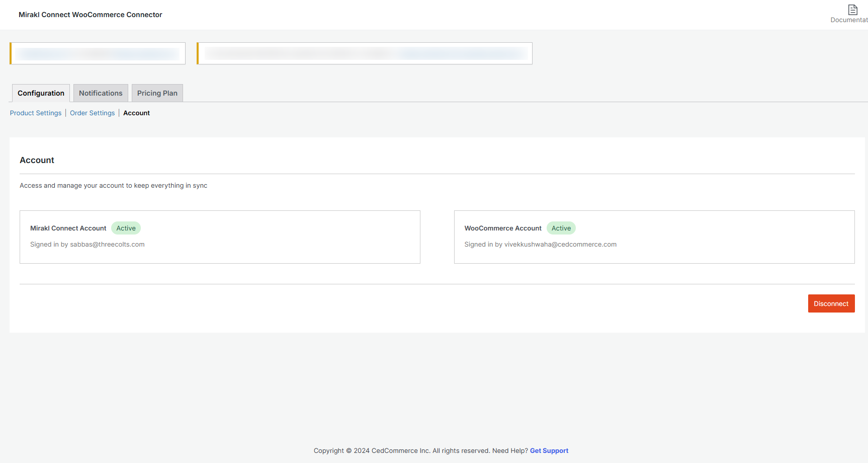This screenshot has height=463, width=868.
Task: Click the Mirakl Connect WooCommerce Connector title
Action: [x=91, y=15]
